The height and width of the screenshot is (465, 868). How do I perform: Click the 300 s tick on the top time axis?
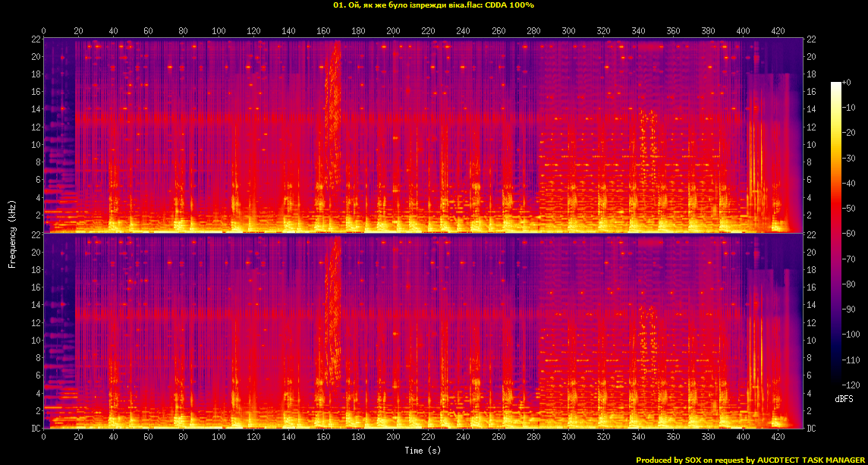[x=568, y=30]
